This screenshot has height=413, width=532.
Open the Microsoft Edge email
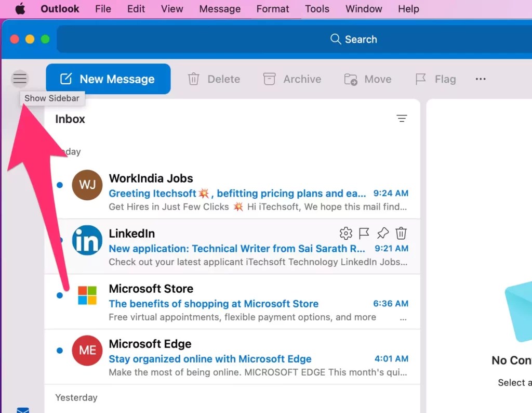[208, 358]
